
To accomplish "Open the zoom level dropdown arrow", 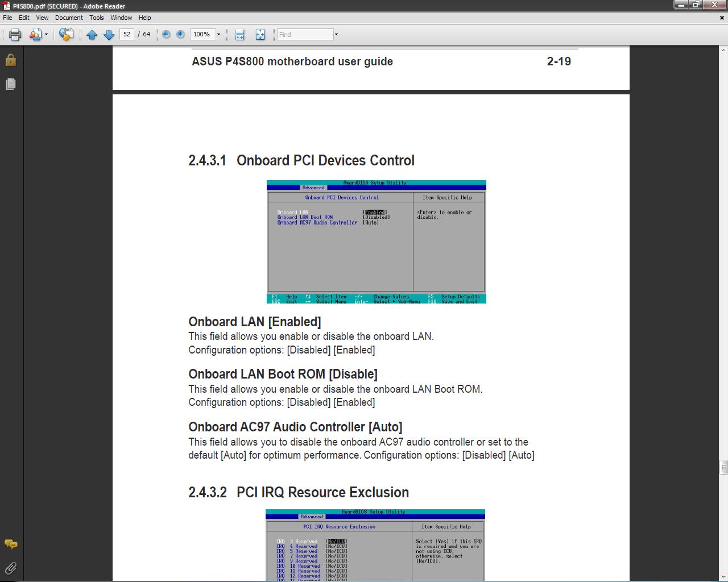I will pyautogui.click(x=218, y=34).
